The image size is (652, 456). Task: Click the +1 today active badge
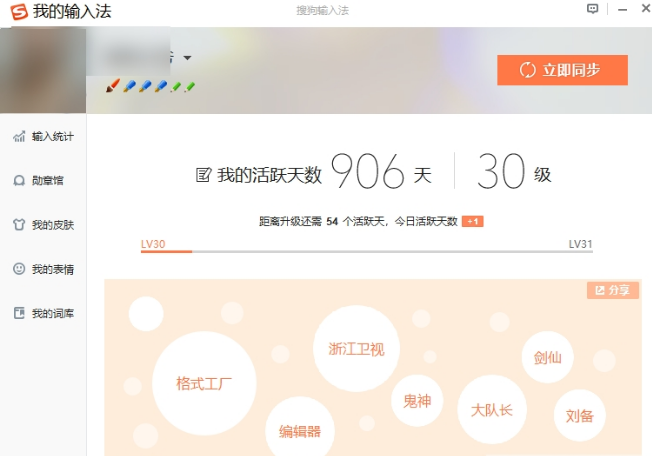472,222
